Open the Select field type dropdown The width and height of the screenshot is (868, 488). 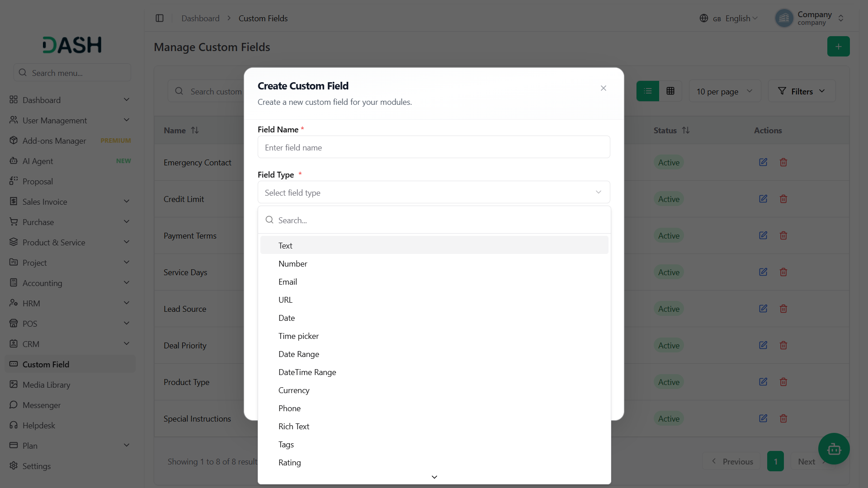(x=434, y=192)
